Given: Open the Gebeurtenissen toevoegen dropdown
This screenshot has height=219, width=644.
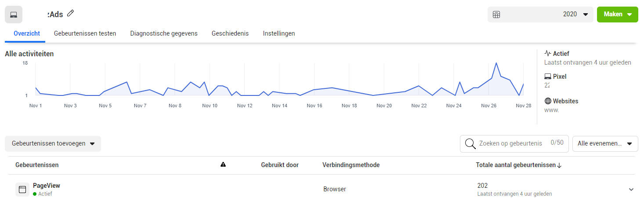Looking at the screenshot, I should coord(53,144).
